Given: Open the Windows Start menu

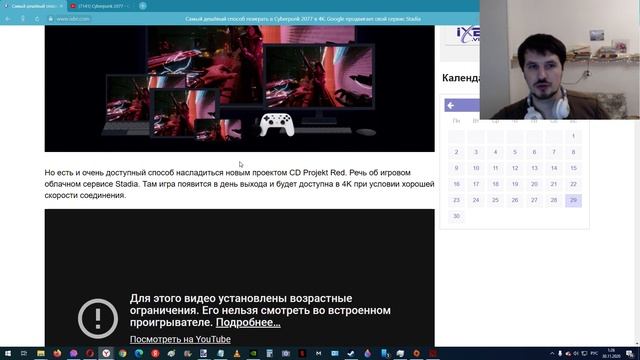Looking at the screenshot, I should (x=8, y=353).
